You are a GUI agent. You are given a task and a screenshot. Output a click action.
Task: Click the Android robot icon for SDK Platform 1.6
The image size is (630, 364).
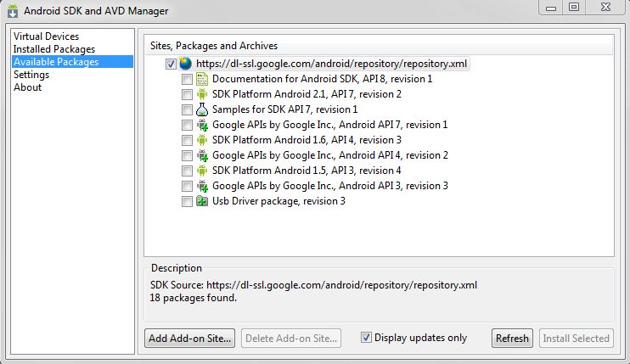coord(202,140)
